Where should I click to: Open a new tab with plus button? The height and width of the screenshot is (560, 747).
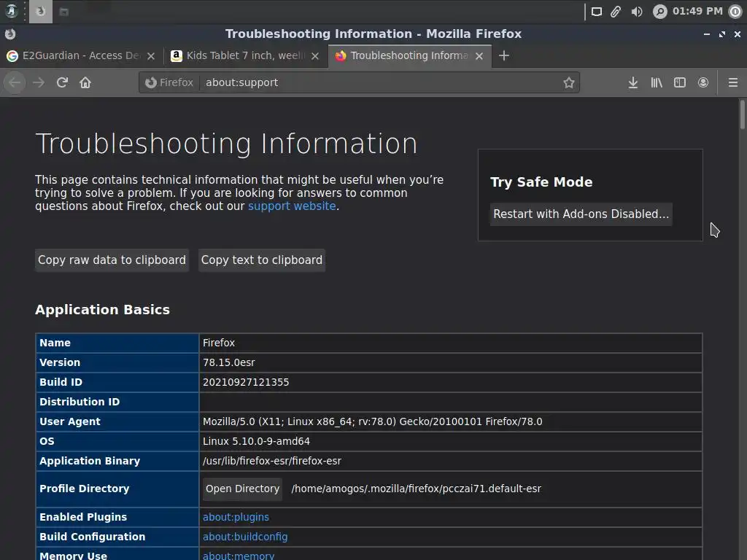504,55
